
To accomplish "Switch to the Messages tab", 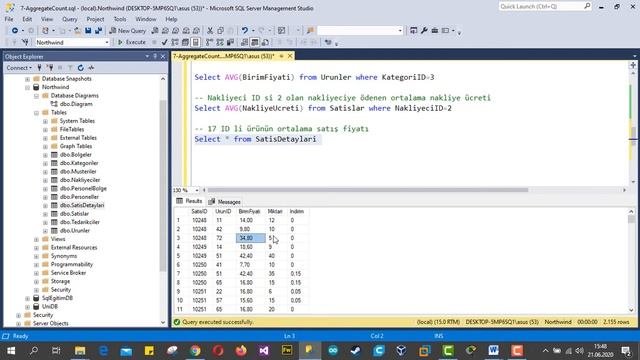I will (224, 202).
